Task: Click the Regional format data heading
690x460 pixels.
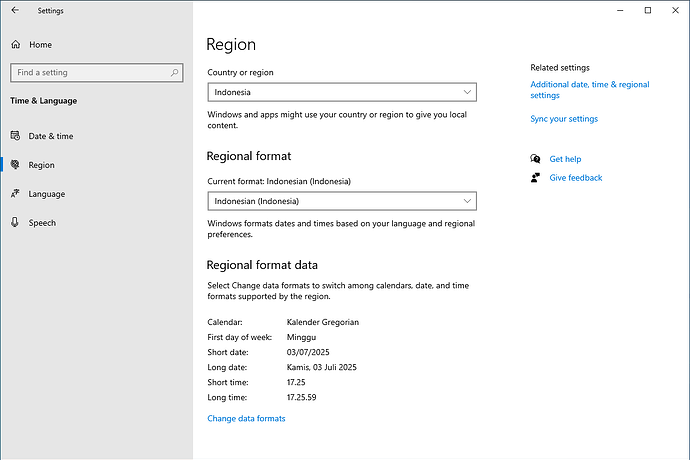Action: (262, 265)
